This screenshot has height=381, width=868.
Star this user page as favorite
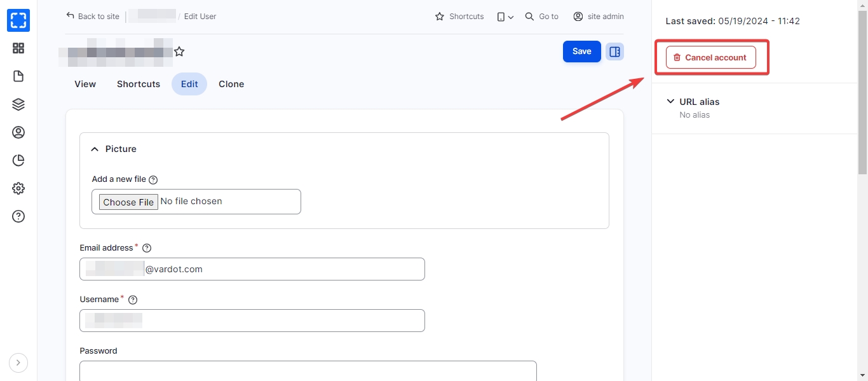[179, 52]
